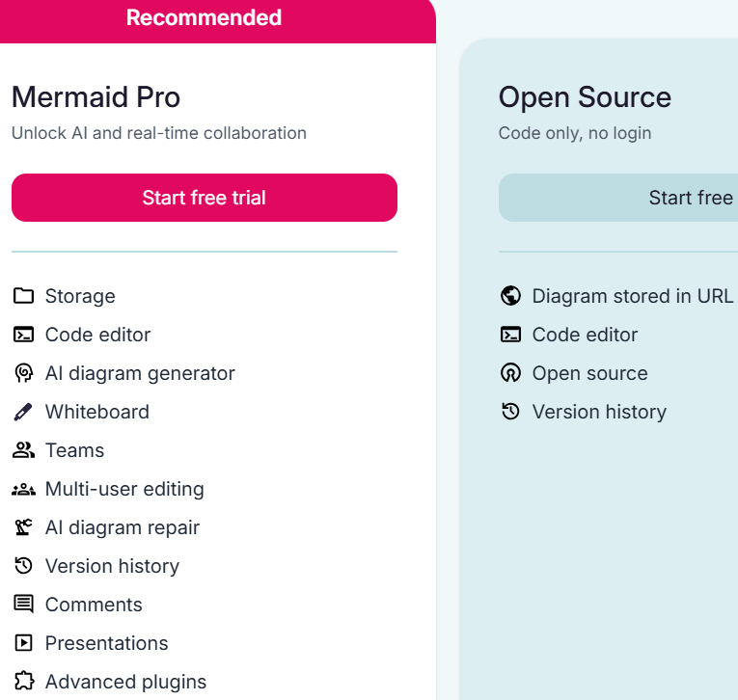Viewport: 738px width, 700px height.
Task: Click the Multi-user editing group icon
Action: pyautogui.click(x=23, y=489)
